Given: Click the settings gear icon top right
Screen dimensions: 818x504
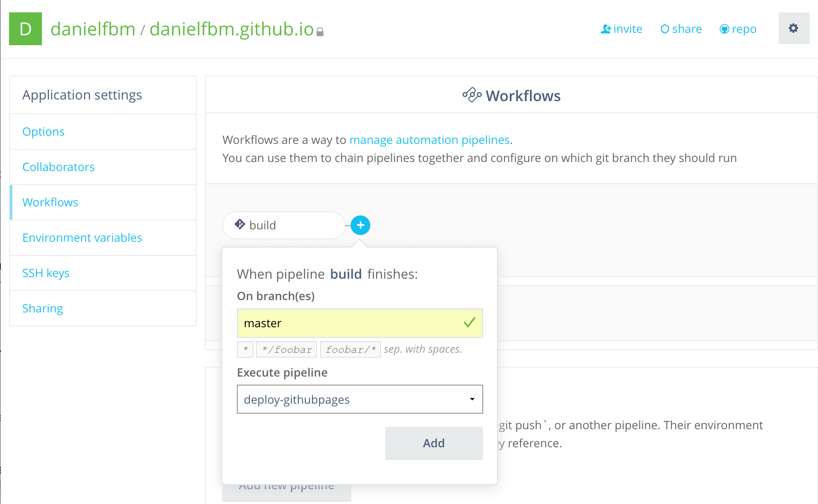Looking at the screenshot, I should click(793, 29).
